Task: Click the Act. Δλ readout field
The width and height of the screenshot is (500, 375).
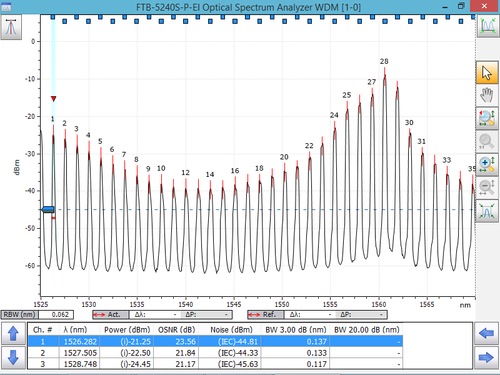Action: (x=155, y=314)
